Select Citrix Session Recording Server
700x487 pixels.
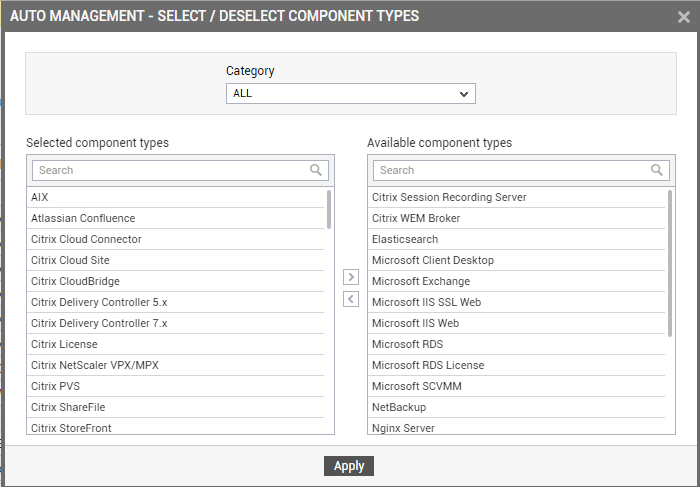pyautogui.click(x=518, y=197)
